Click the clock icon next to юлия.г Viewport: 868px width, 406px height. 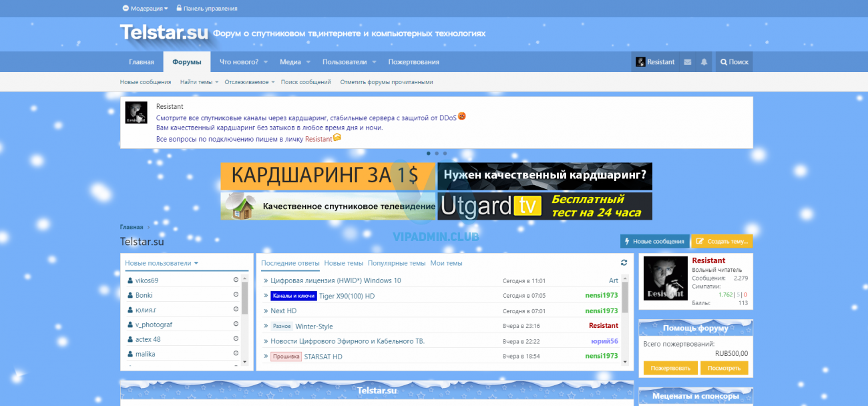[236, 310]
